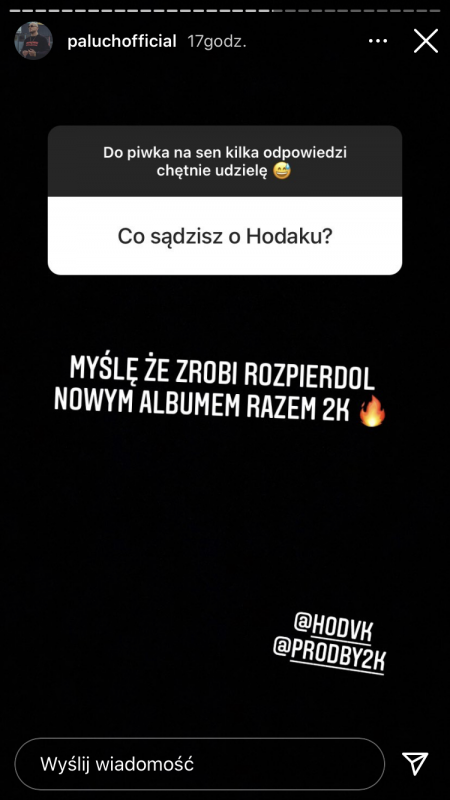The image size is (450, 800).
Task: Tap the Do piwka na sen sticker header
Action: tap(225, 161)
